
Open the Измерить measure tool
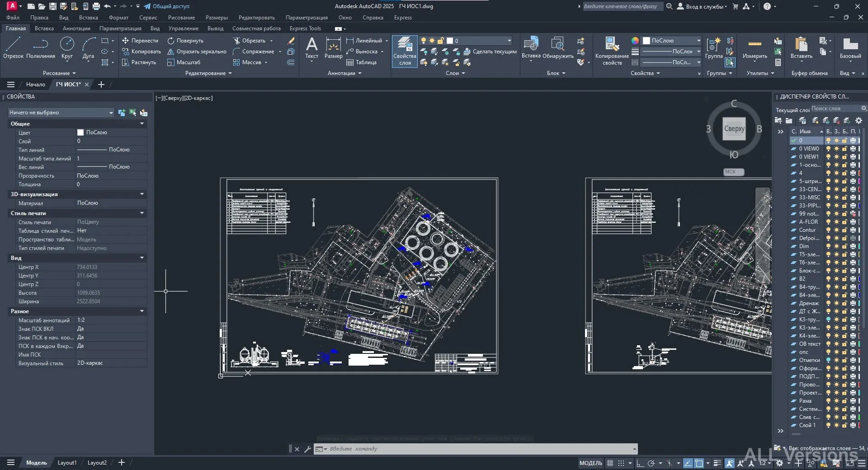click(755, 48)
